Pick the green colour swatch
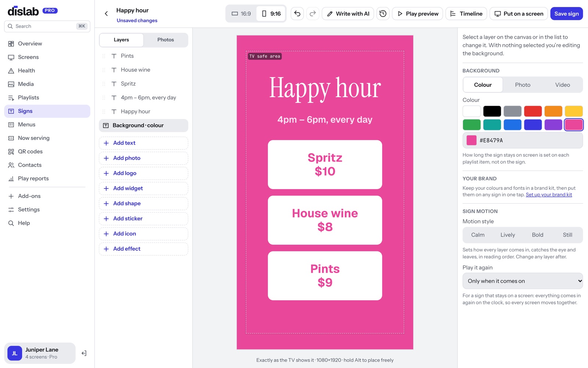Image resolution: width=588 pixels, height=368 pixels. click(x=472, y=125)
